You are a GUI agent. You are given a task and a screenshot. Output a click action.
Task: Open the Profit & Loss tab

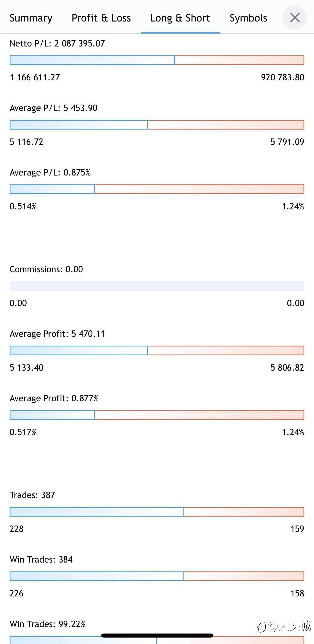pyautogui.click(x=101, y=18)
